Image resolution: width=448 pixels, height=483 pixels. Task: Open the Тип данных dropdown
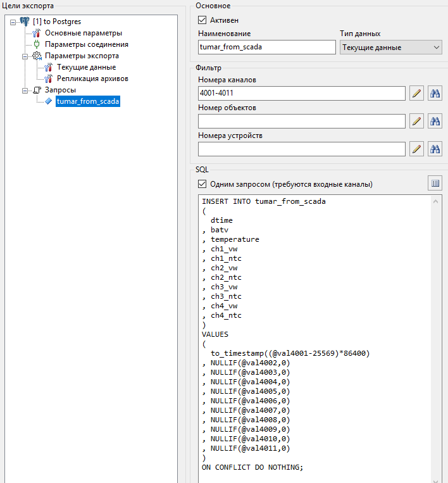point(390,47)
